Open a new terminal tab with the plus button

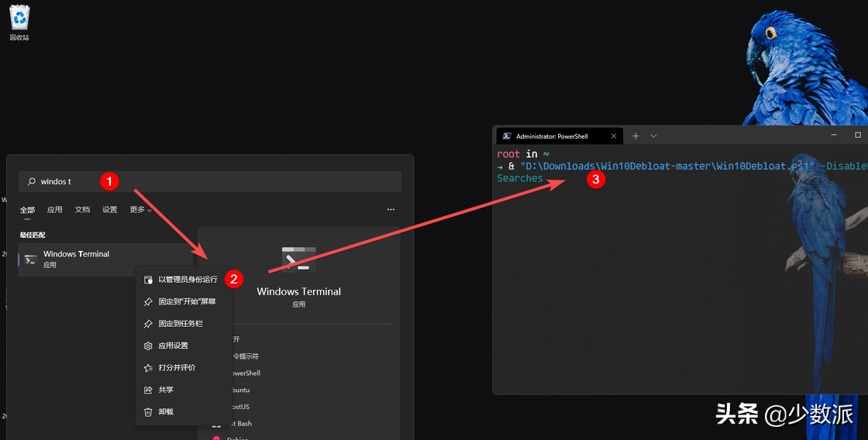(635, 136)
